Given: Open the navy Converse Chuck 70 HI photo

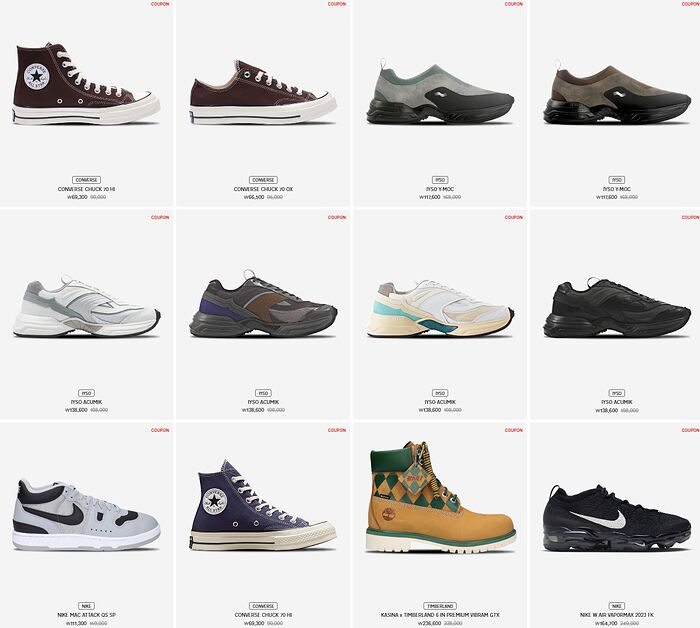Looking at the screenshot, I should click(263, 505).
